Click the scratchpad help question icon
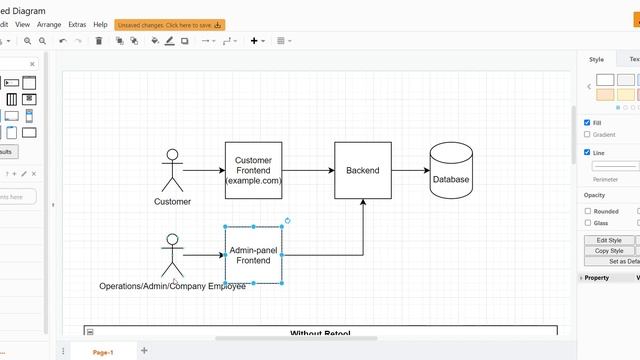640x360 pixels. click(7, 174)
